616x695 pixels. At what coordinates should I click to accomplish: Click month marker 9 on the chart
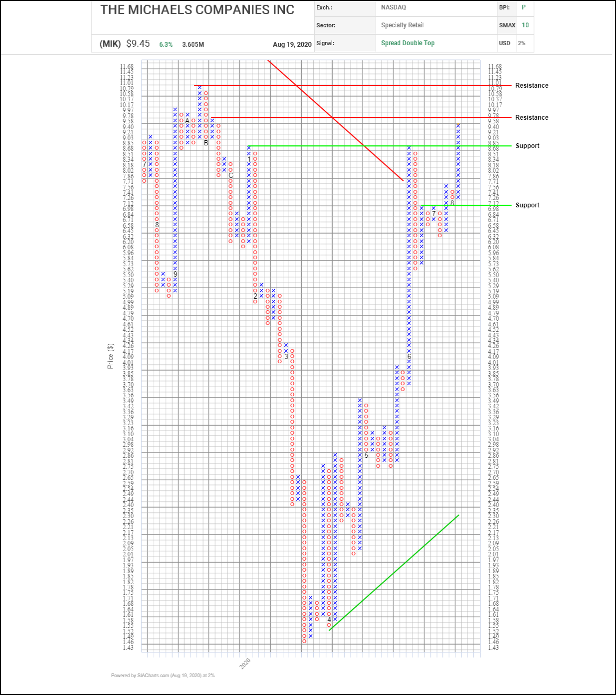[175, 274]
